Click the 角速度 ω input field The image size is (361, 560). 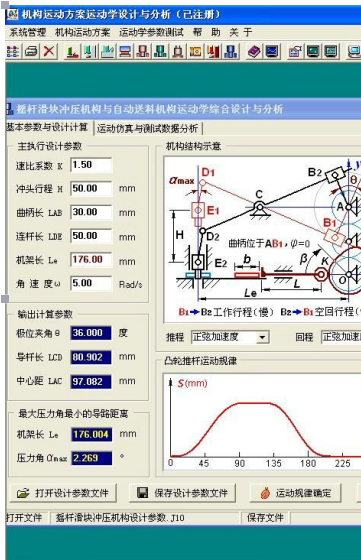pos(91,284)
